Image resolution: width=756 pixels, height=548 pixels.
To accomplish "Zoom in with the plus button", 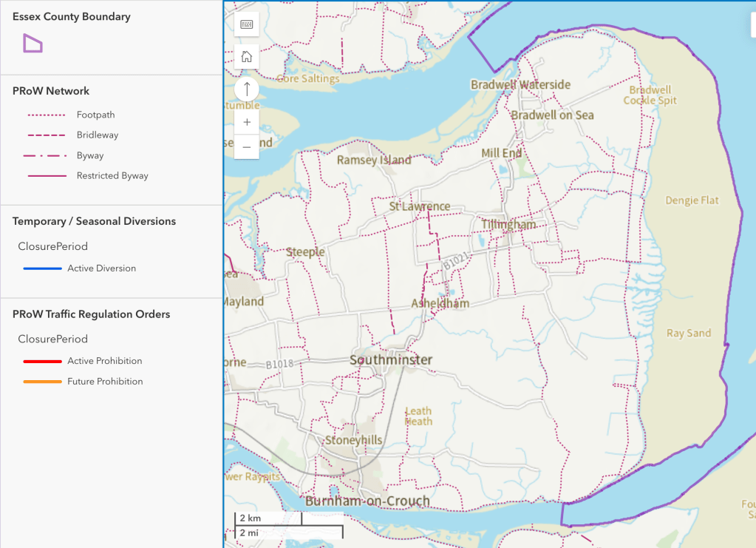I will pos(247,122).
